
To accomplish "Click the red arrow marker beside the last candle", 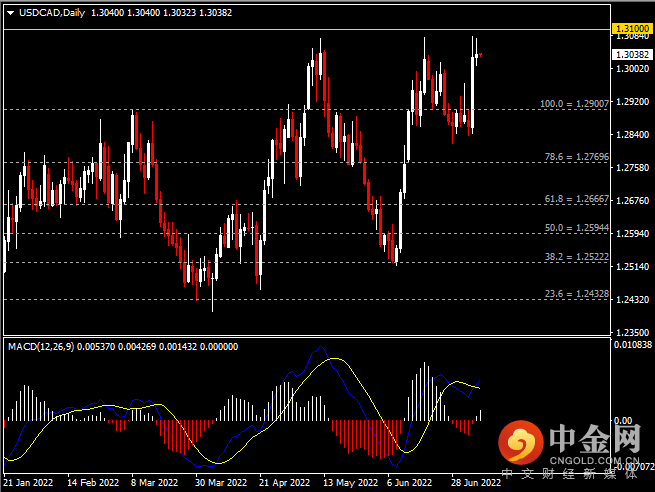I will pos(481,55).
